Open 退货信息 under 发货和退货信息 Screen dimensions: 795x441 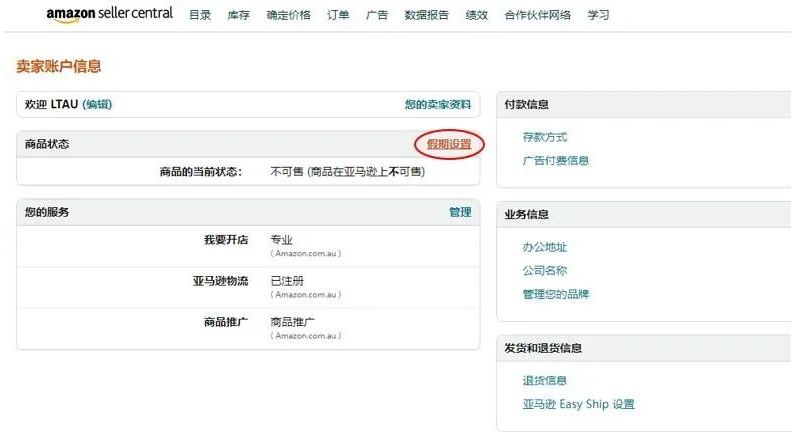point(545,380)
